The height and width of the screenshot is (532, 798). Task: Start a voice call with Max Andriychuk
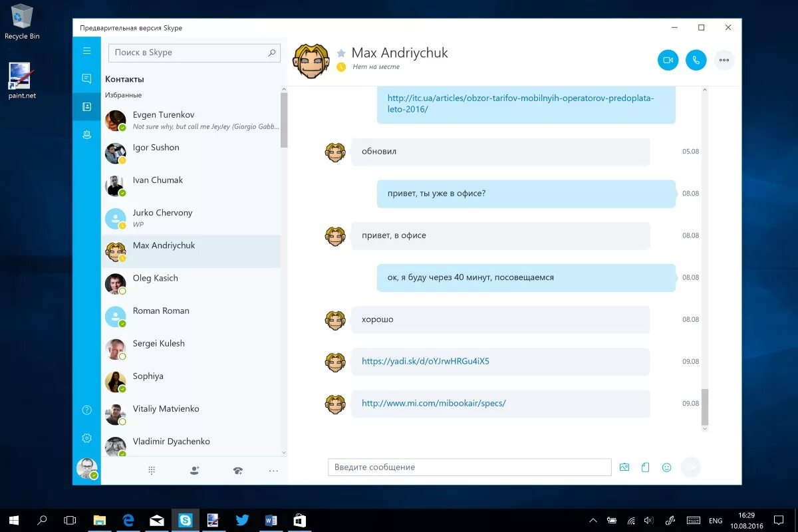click(x=696, y=60)
